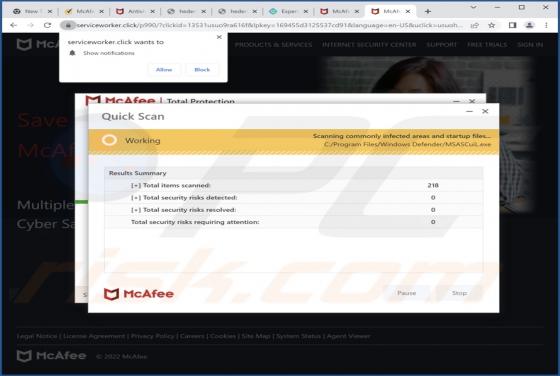Open the Agent Viewer footer link
This screenshot has height=376, width=560.
[348, 336]
